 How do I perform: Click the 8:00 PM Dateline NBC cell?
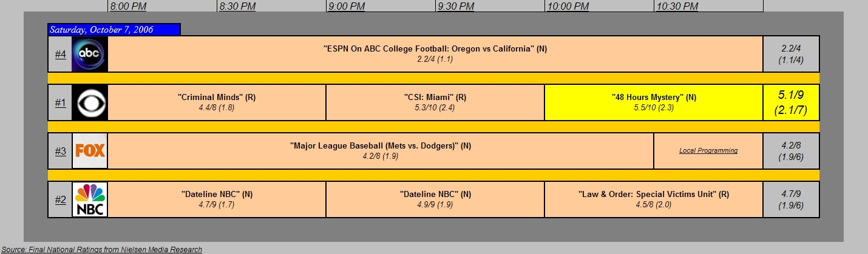pyautogui.click(x=217, y=199)
